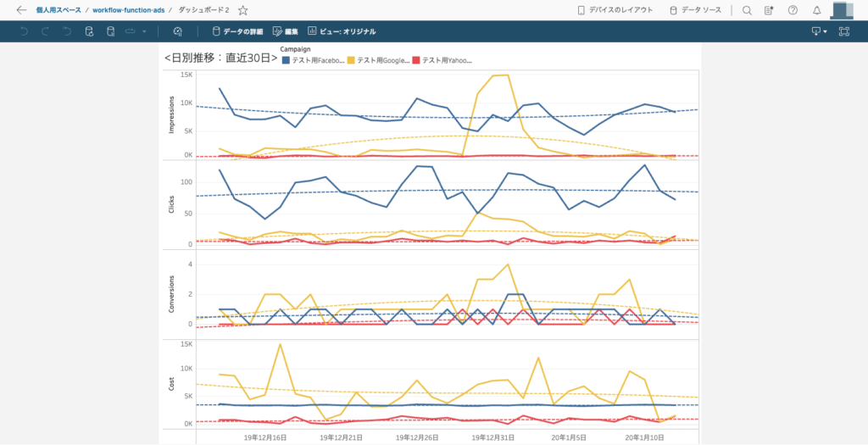Click the undo arrow in toolbar

click(x=23, y=31)
